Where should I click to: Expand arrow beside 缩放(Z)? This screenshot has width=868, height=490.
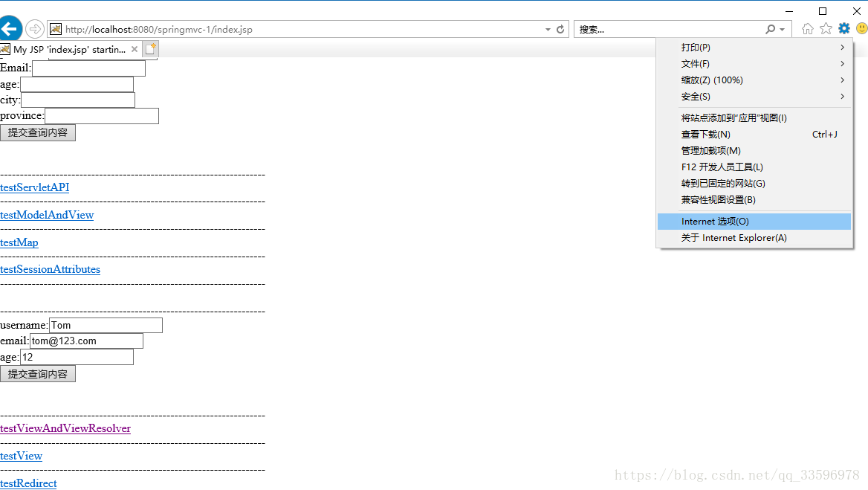843,80
